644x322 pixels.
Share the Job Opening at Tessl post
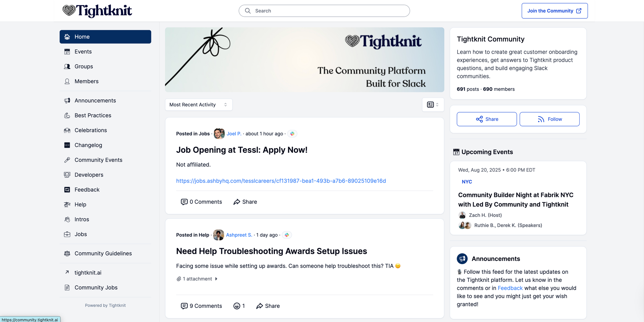[x=245, y=202]
